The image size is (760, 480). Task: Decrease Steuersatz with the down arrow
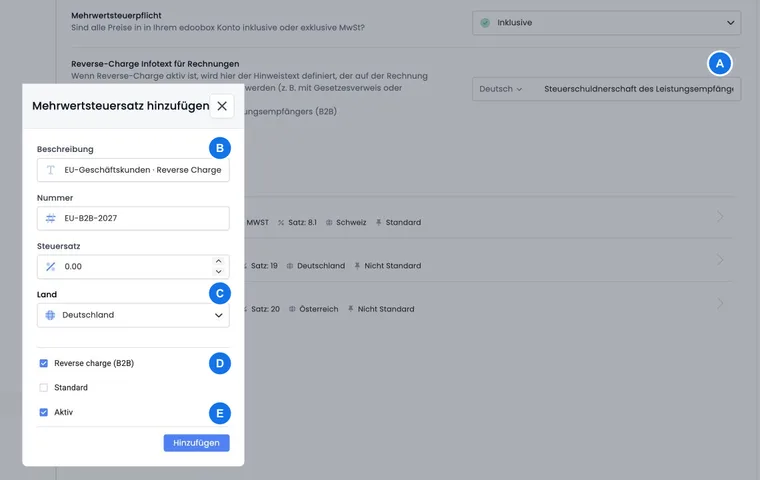pos(219,272)
